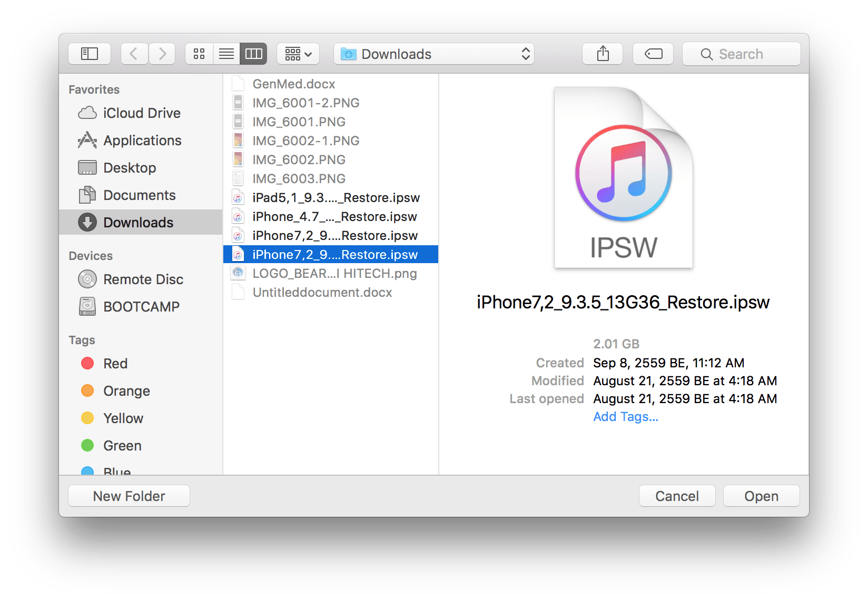Click the magnifier icon in Search

[x=707, y=54]
